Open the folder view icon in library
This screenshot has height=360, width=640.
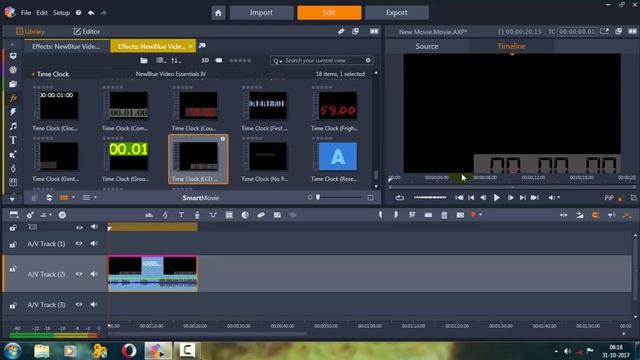[144, 60]
